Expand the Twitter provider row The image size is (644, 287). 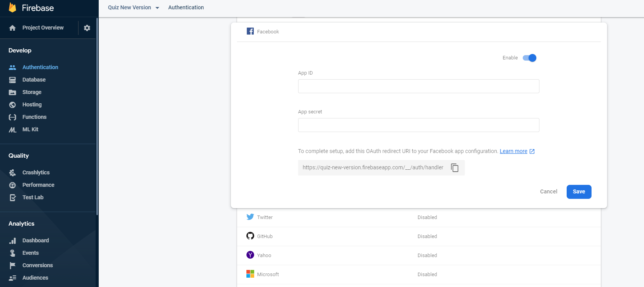(x=419, y=217)
